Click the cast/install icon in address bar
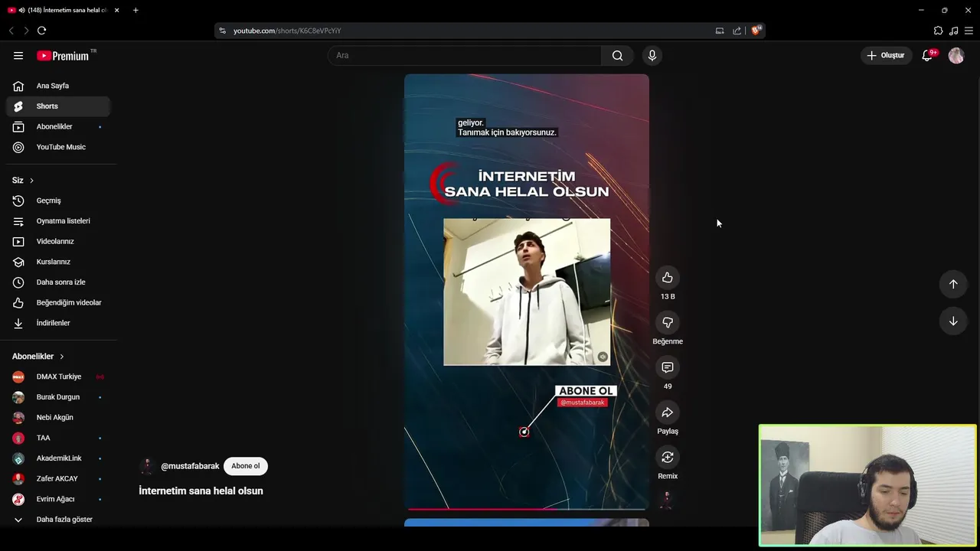 coord(720,31)
